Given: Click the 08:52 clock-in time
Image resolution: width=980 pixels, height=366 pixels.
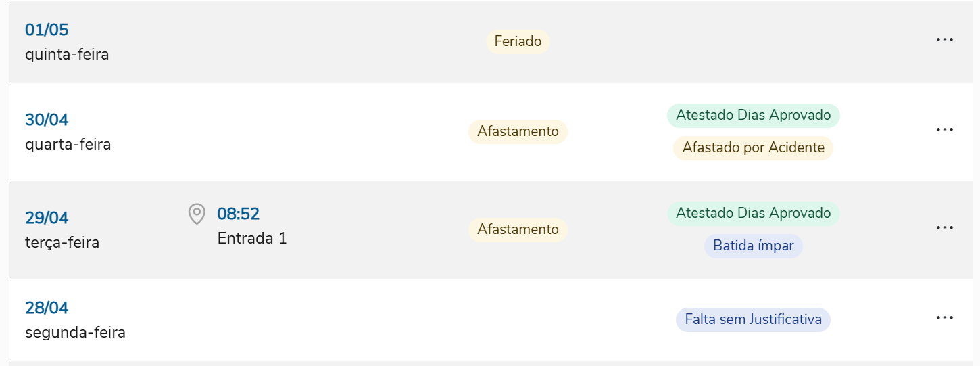Looking at the screenshot, I should point(238,214).
